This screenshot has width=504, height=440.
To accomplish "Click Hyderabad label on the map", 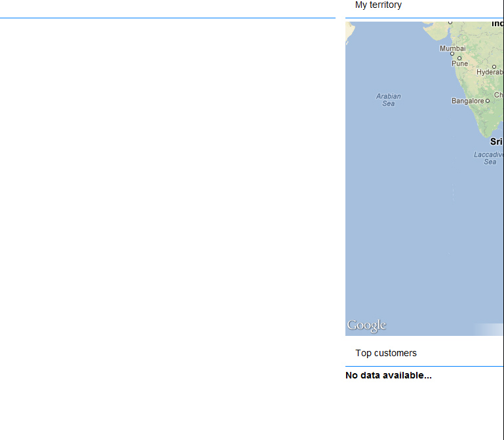I will click(490, 72).
